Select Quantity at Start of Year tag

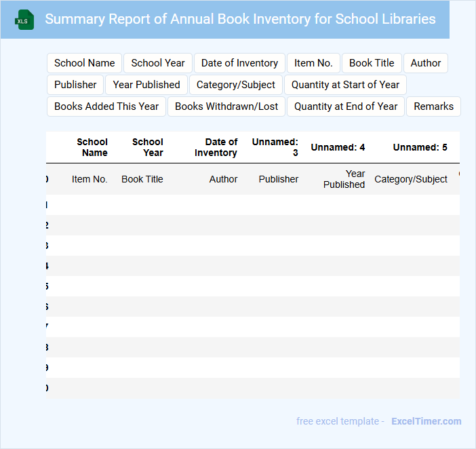(345, 85)
